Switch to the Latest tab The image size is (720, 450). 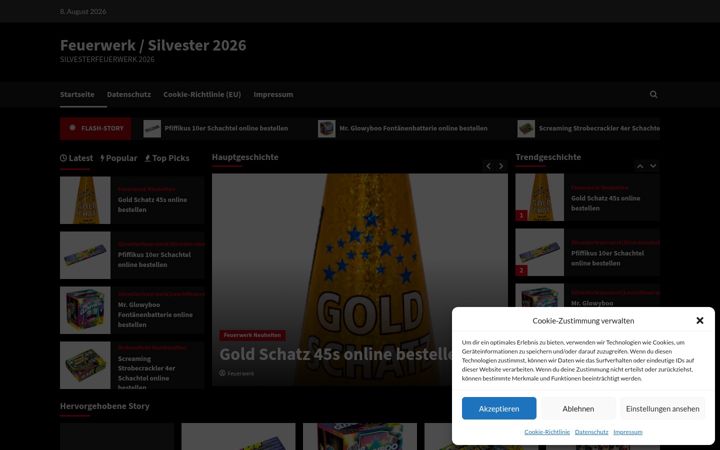pyautogui.click(x=76, y=158)
